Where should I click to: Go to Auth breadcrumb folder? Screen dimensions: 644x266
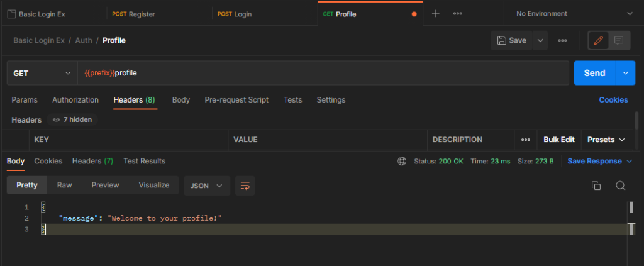pyautogui.click(x=84, y=40)
